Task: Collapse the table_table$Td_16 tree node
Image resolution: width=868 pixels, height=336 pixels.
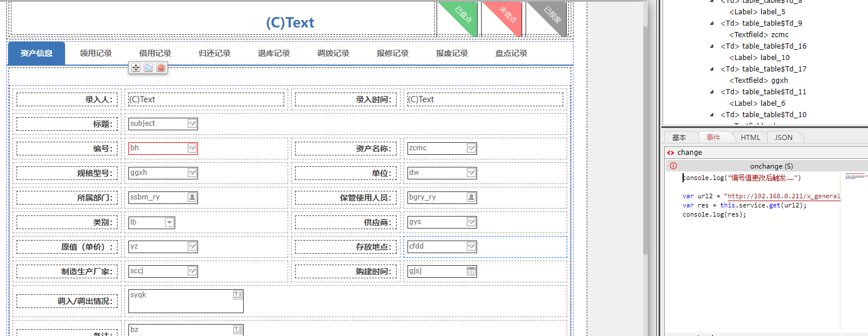Action: click(x=712, y=46)
